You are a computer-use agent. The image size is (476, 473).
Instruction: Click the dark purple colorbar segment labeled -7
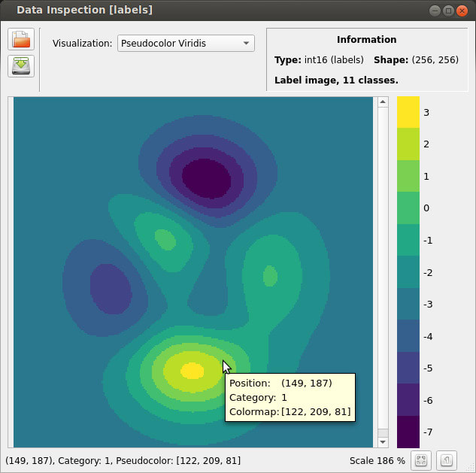pos(408,432)
